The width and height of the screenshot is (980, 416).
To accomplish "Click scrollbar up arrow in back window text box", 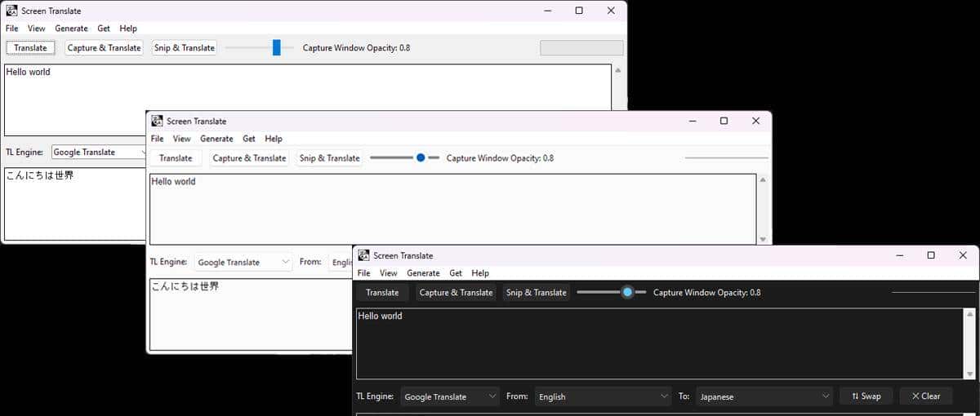I will pyautogui.click(x=618, y=70).
